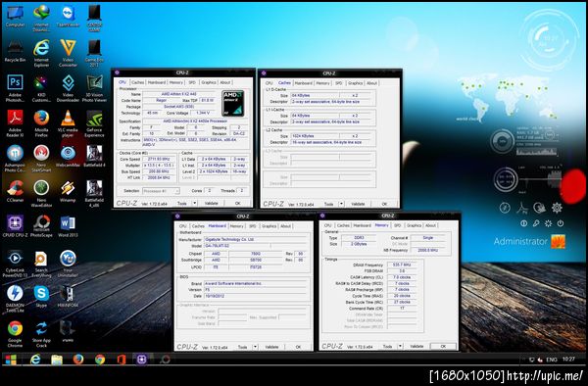The height and width of the screenshot is (386, 588).
Task: Launch Adobe Reader XI desktop icon
Action: pos(15,123)
